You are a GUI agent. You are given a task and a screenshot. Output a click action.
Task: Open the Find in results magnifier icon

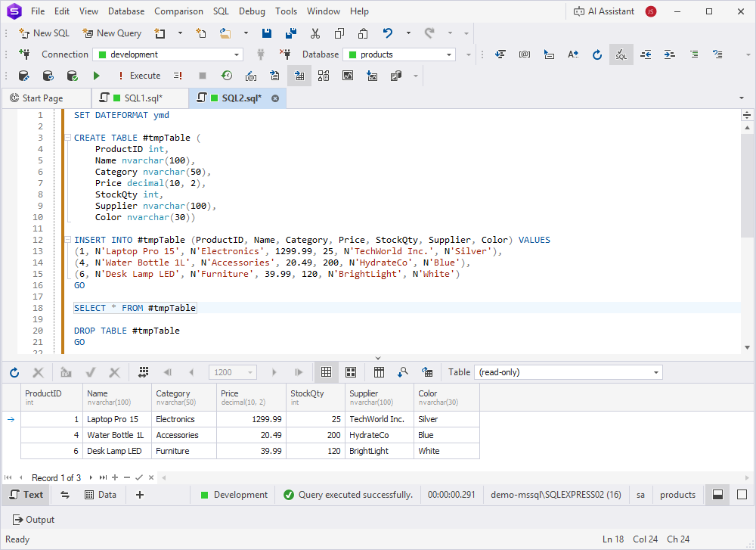[404, 371]
